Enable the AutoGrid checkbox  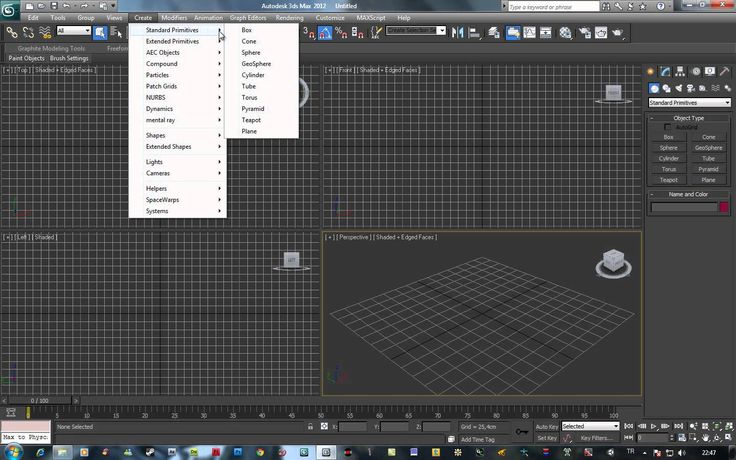pos(668,127)
